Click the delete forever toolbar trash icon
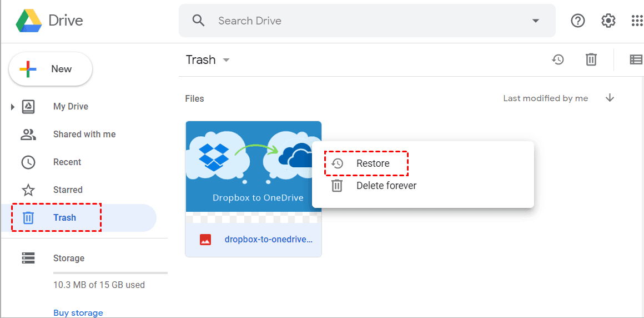Viewport: 644px width, 318px height. (x=591, y=59)
